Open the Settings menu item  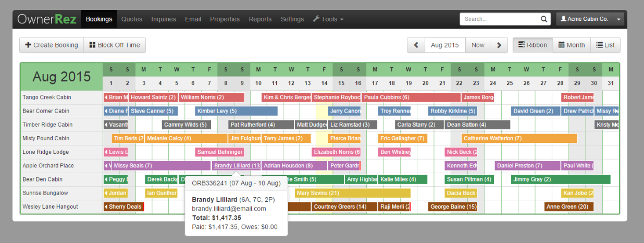click(x=292, y=19)
